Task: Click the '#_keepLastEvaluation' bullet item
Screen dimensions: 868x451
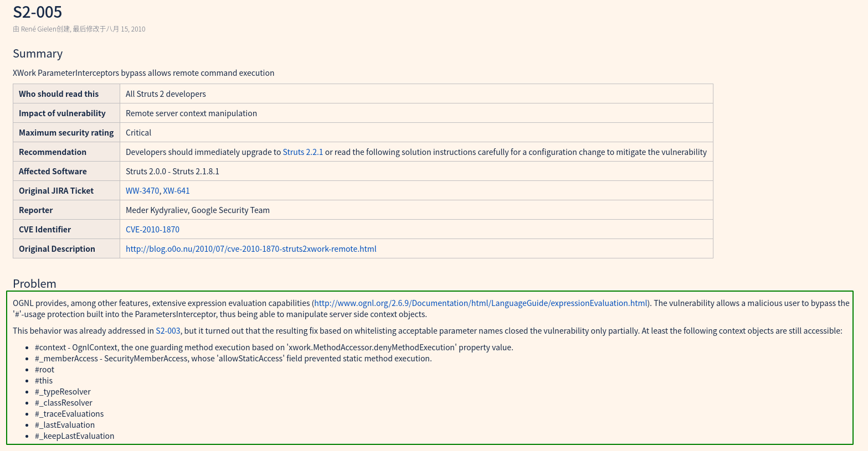Action: [74, 436]
